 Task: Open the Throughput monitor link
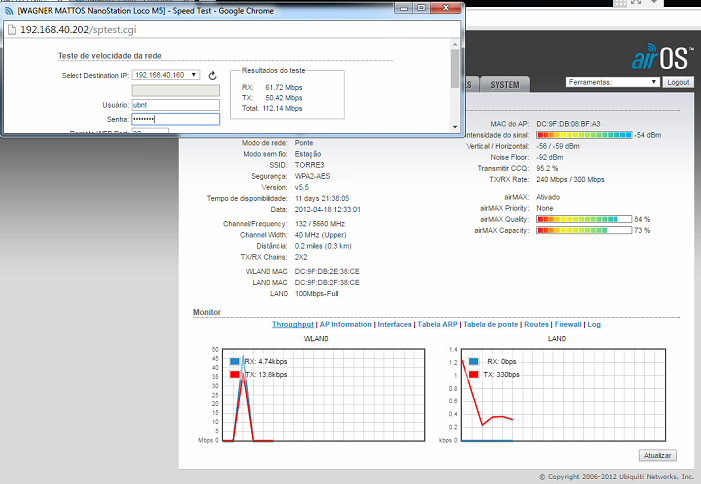pyautogui.click(x=293, y=324)
